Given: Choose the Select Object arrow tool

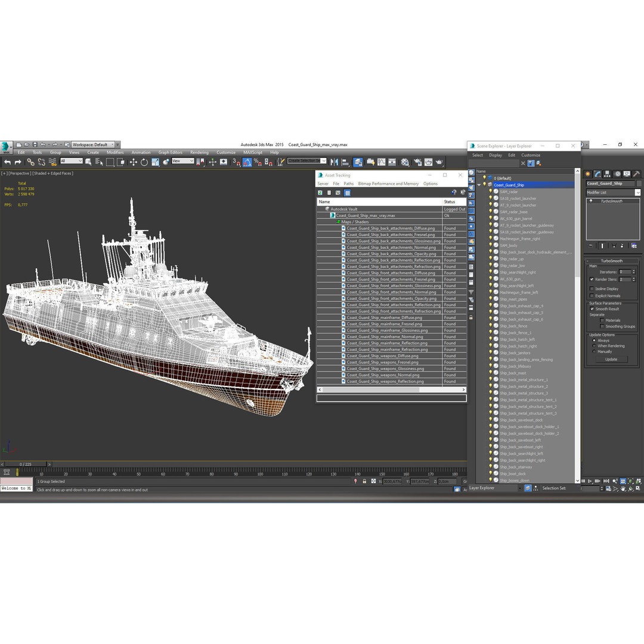Looking at the screenshot, I should (x=88, y=162).
